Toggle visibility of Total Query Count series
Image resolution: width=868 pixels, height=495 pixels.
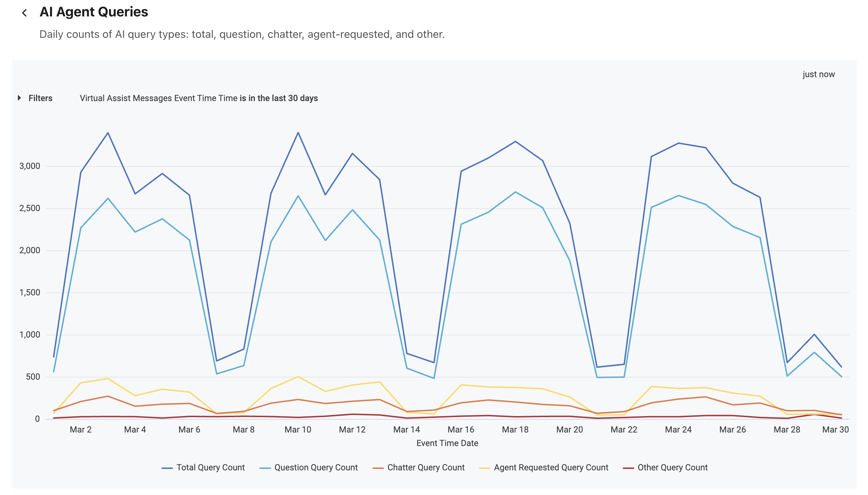coord(211,467)
